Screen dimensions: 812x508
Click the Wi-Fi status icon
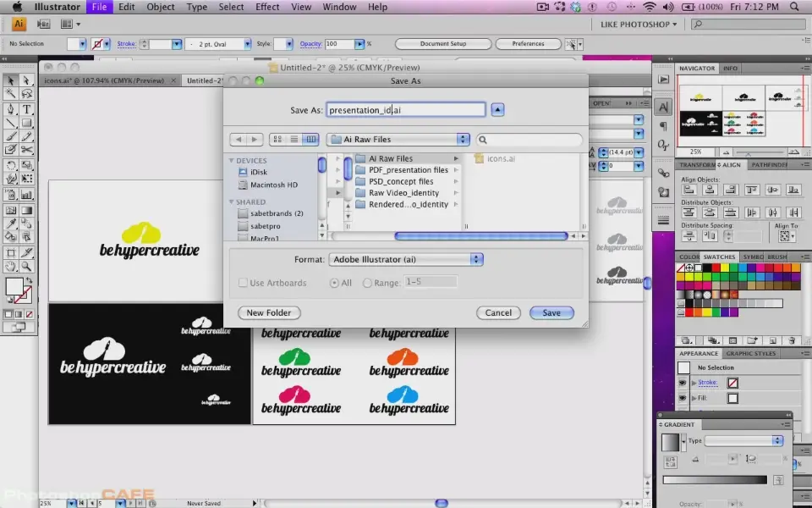click(649, 7)
